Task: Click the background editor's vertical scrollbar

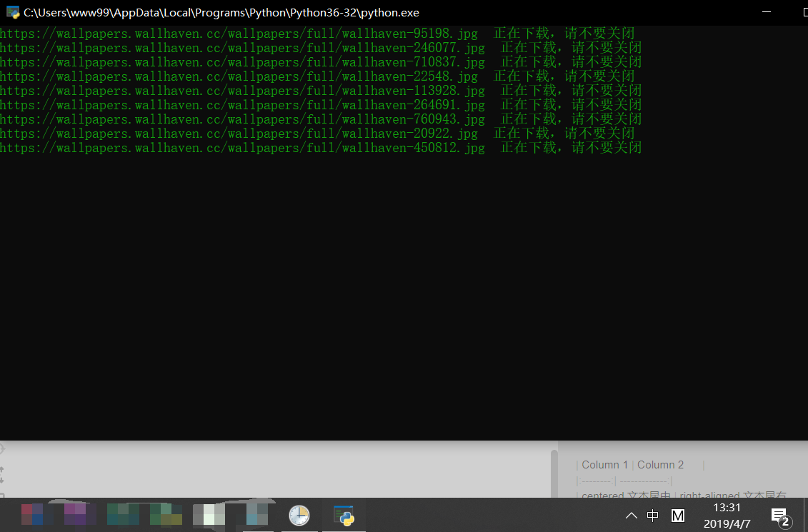Action: pos(554,473)
